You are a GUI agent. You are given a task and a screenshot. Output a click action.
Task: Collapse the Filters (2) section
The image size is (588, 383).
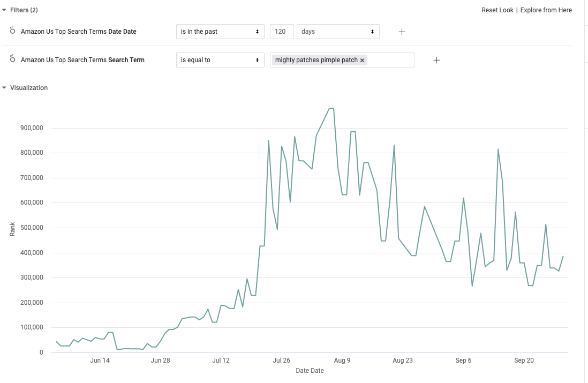click(x=4, y=10)
